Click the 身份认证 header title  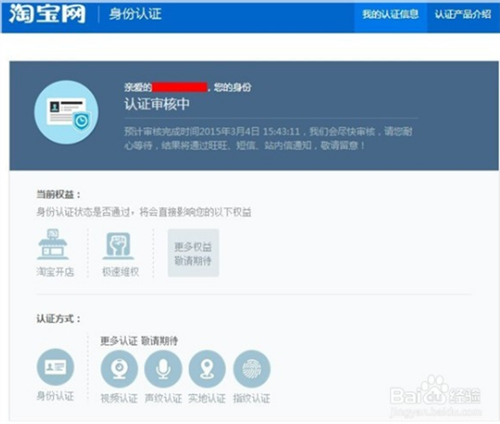point(135,14)
